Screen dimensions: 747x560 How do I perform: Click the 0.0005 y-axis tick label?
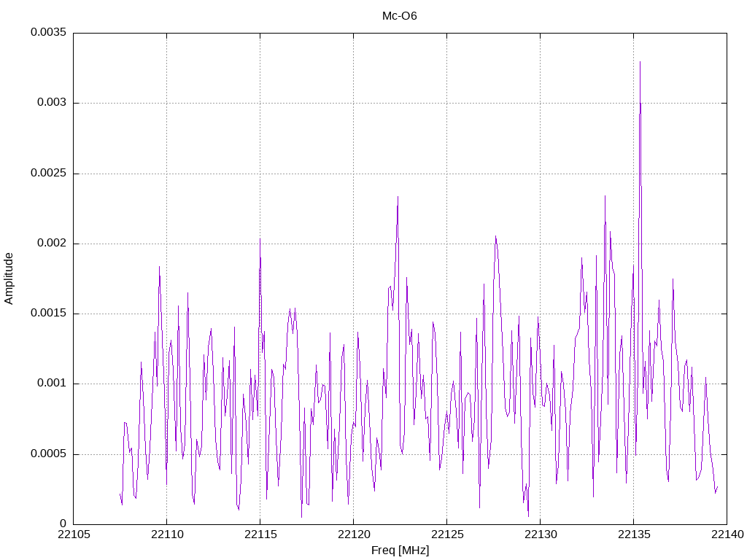(49, 454)
